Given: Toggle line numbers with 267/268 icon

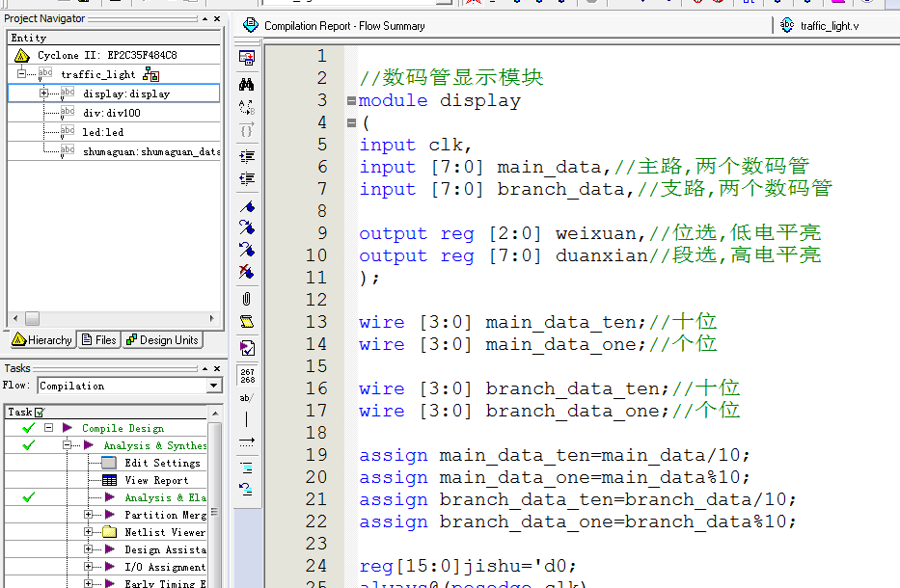Looking at the screenshot, I should coord(247,374).
